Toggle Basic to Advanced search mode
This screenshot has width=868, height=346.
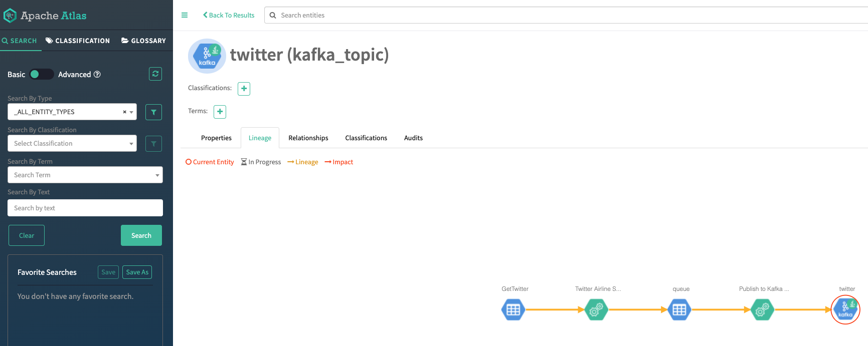tap(42, 74)
